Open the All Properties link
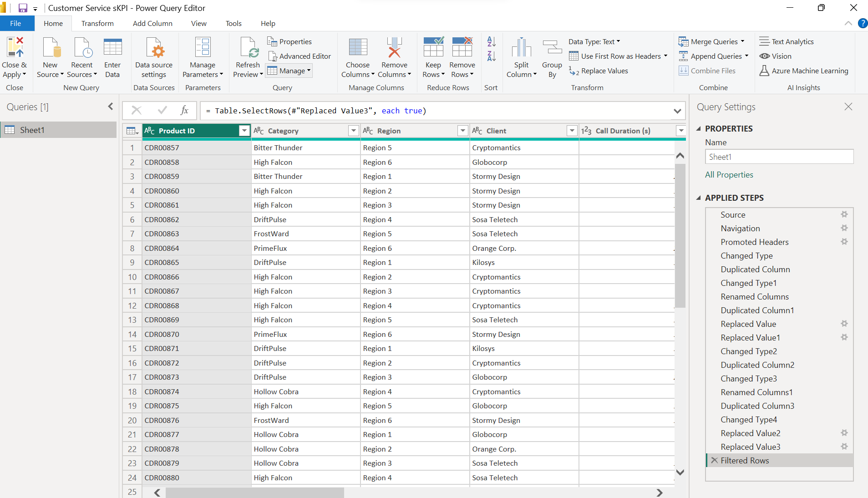Screen dimensions: 868x498 [729, 175]
